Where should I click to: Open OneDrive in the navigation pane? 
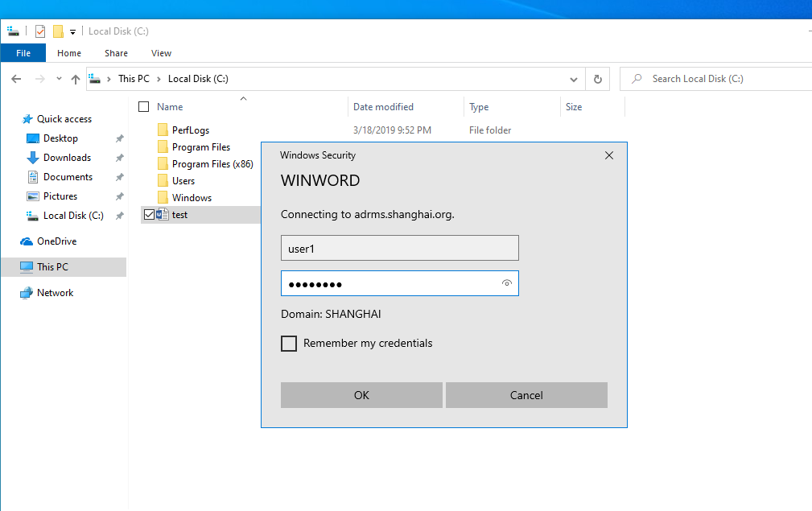pos(56,241)
